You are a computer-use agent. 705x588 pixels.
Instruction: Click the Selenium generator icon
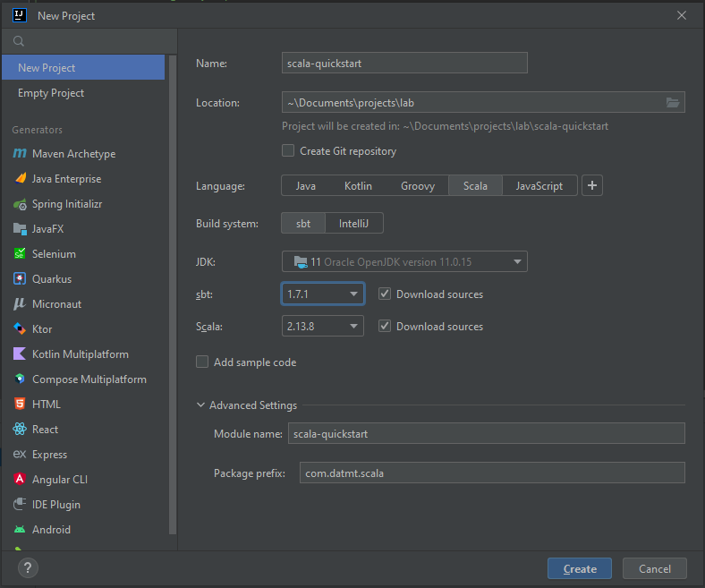click(x=20, y=254)
